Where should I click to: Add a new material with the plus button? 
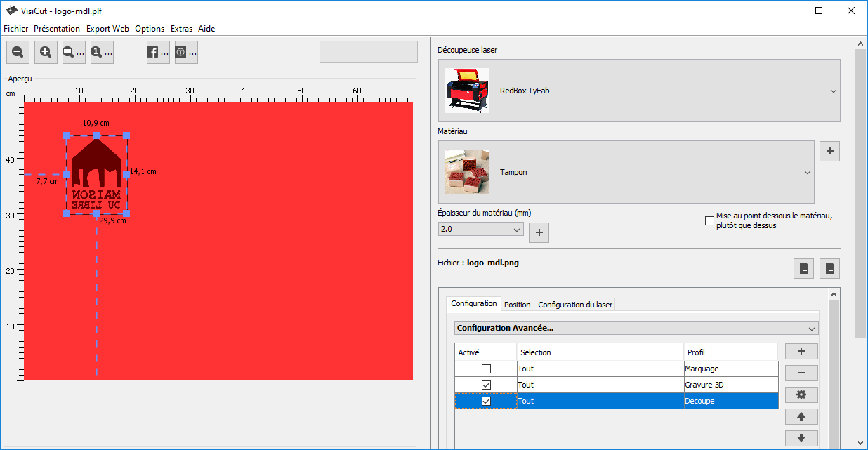coord(829,151)
